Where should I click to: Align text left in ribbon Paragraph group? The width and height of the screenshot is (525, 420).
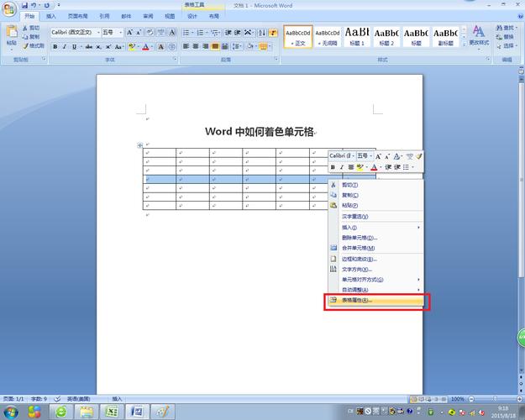(x=186, y=46)
